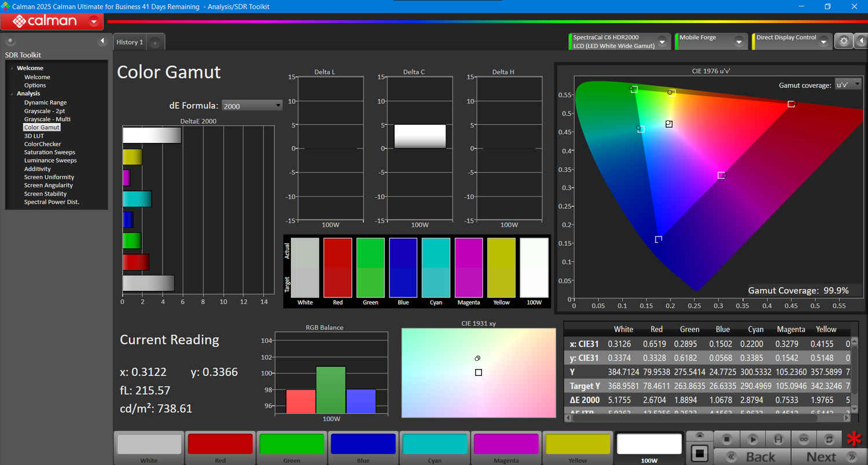Click the black square pattern window toggle

coord(699,452)
